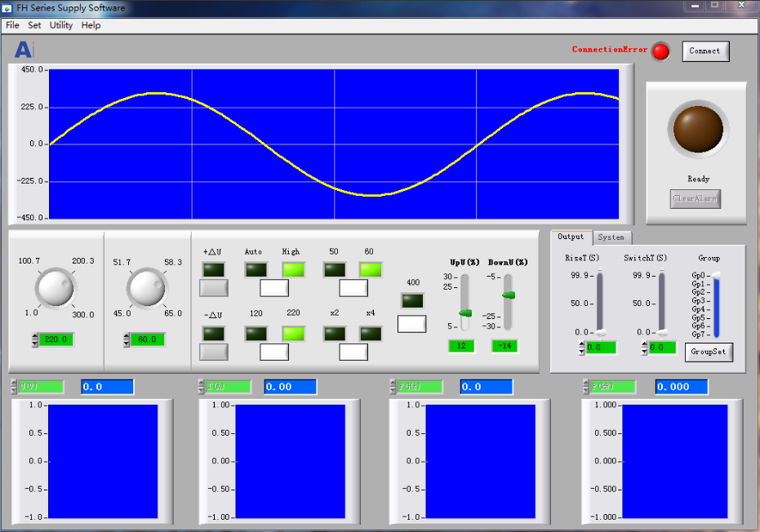
Task: Click the P(kW) reading showing 0.000
Action: tap(682, 387)
